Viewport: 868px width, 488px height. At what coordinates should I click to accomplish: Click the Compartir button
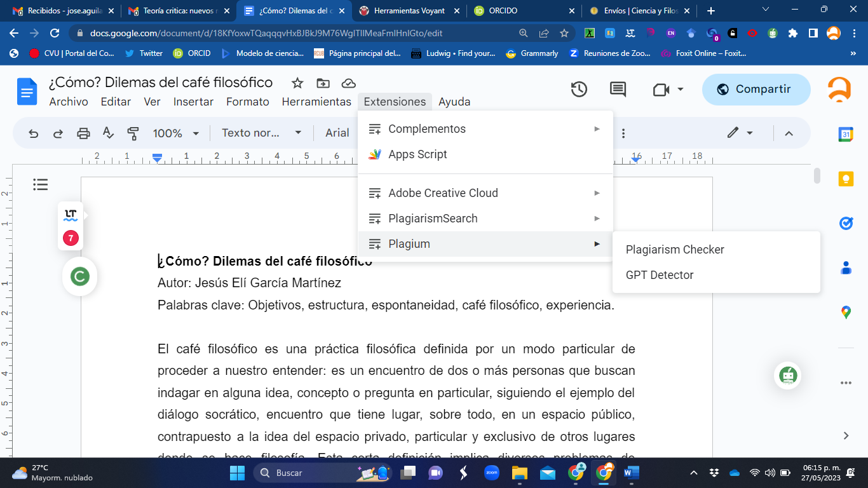[x=756, y=90]
